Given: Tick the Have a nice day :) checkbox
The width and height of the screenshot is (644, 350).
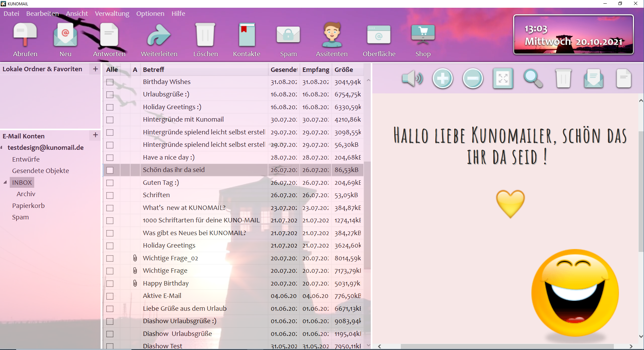Looking at the screenshot, I should (x=110, y=158).
